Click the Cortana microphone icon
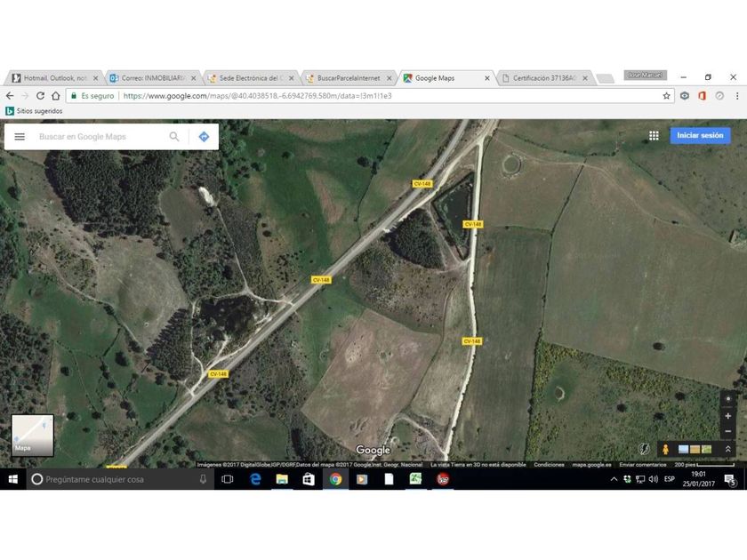 [203, 479]
